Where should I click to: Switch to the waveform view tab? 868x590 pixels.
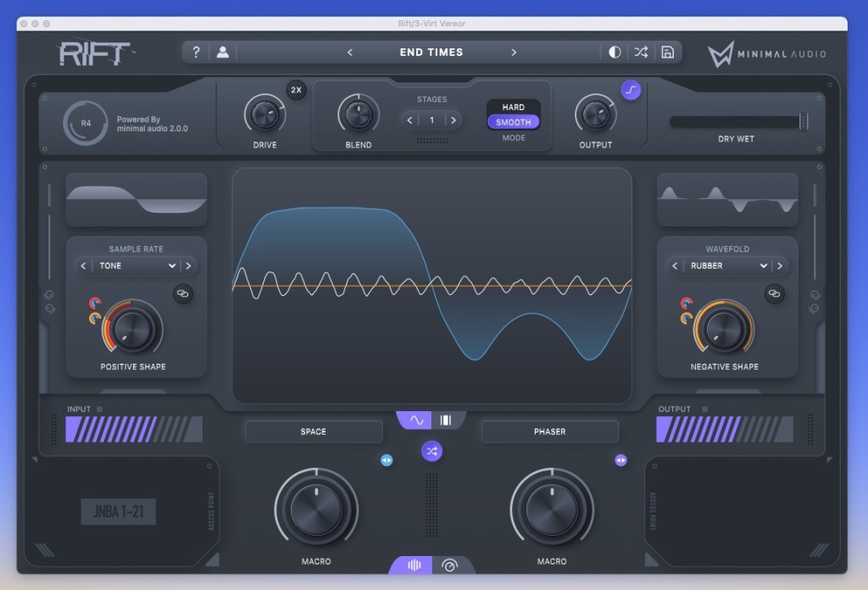[416, 420]
